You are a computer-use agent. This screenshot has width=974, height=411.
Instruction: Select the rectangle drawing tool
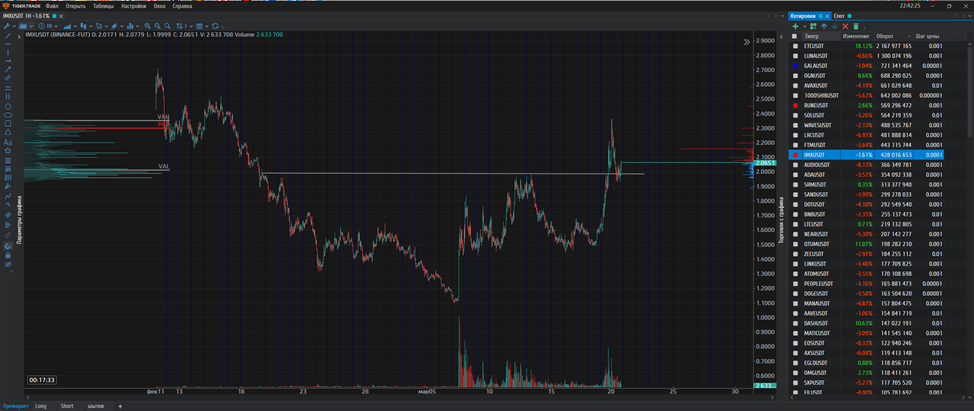(x=8, y=124)
